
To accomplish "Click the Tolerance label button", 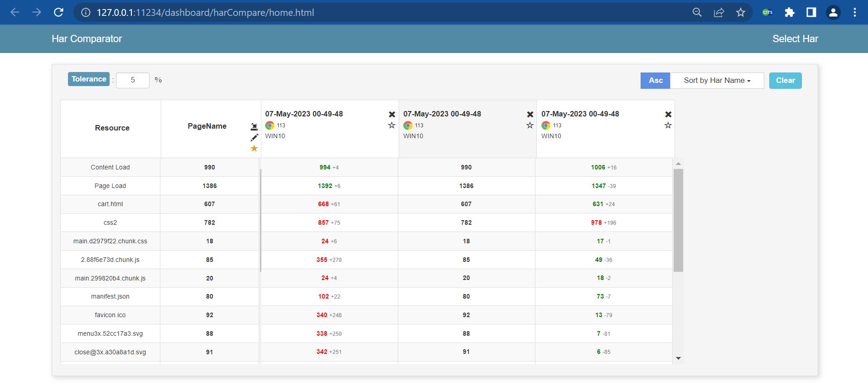I will click(x=89, y=79).
